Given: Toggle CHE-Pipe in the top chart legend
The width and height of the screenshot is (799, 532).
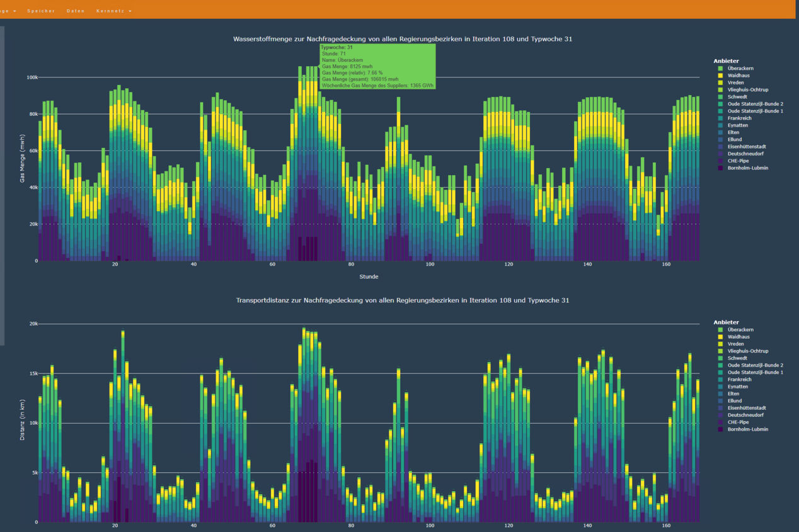Looking at the screenshot, I should coord(738,161).
